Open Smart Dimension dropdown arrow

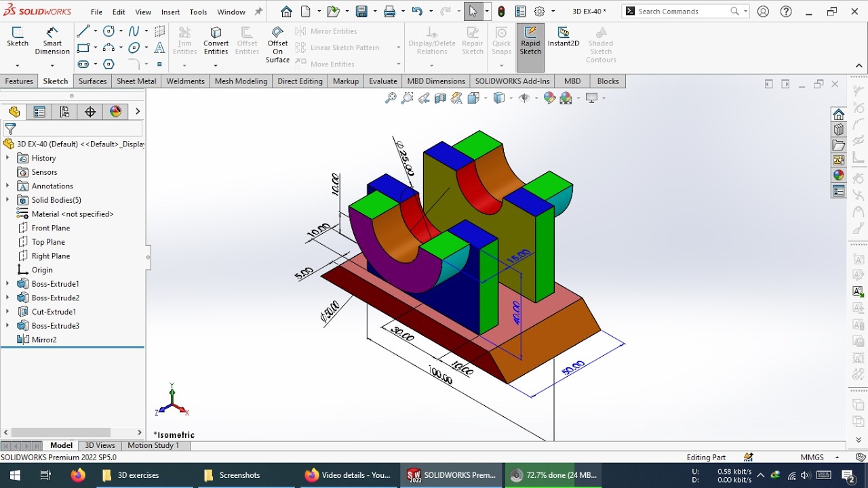52,65
